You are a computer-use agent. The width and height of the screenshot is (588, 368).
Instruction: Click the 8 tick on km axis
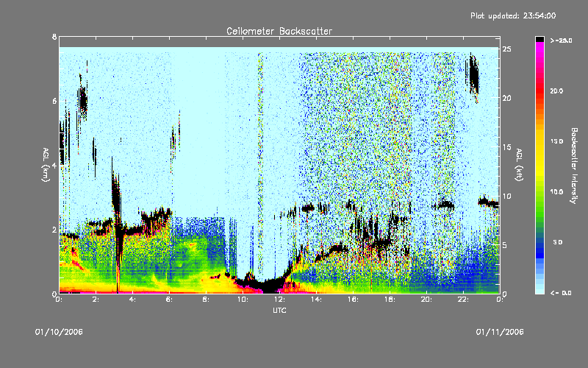pos(54,37)
